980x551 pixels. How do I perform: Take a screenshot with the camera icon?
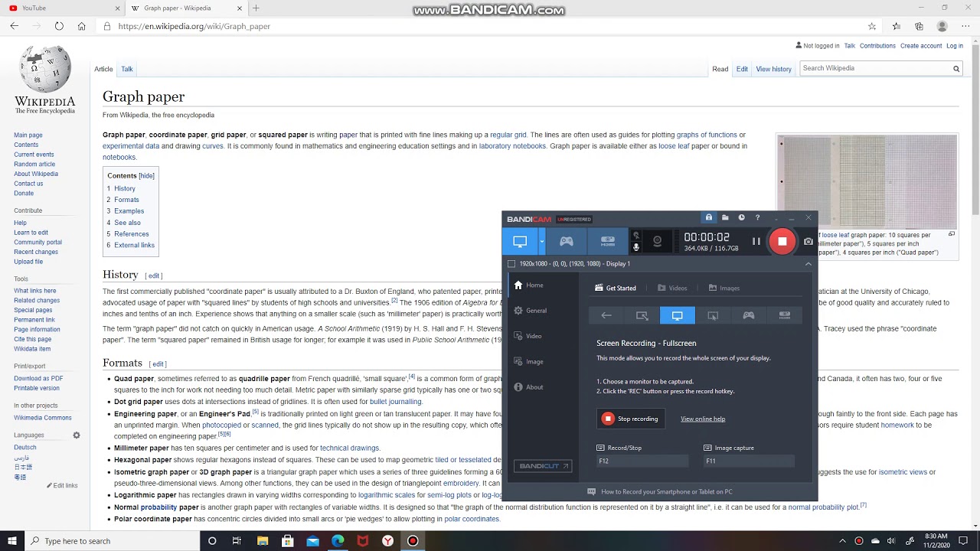tap(808, 242)
